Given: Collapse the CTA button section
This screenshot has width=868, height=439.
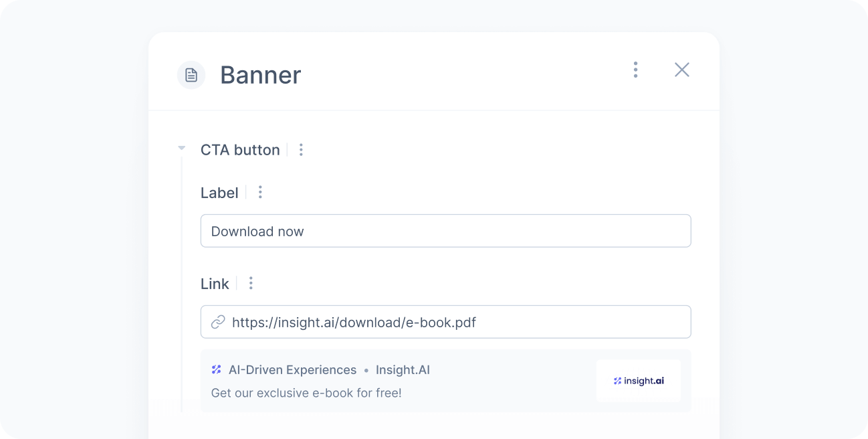Looking at the screenshot, I should point(181,148).
